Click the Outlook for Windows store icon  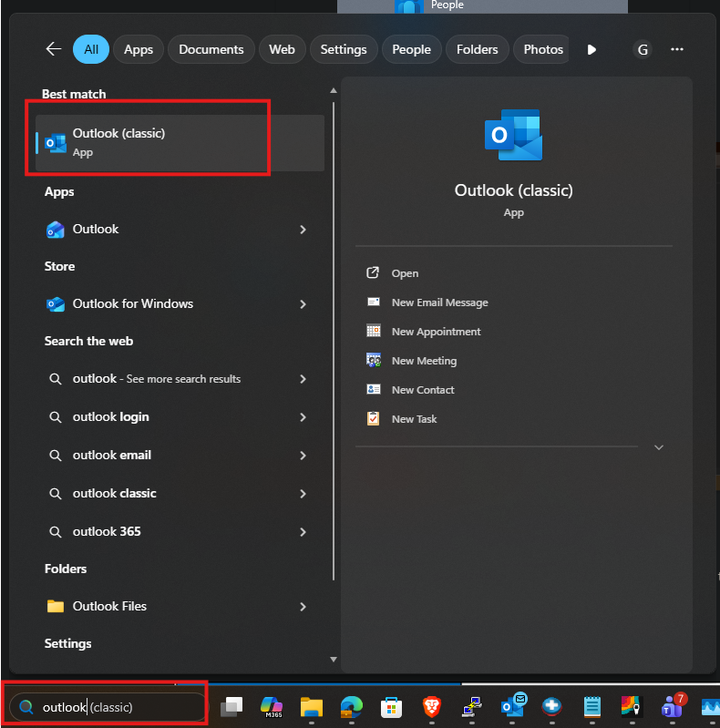(x=56, y=304)
